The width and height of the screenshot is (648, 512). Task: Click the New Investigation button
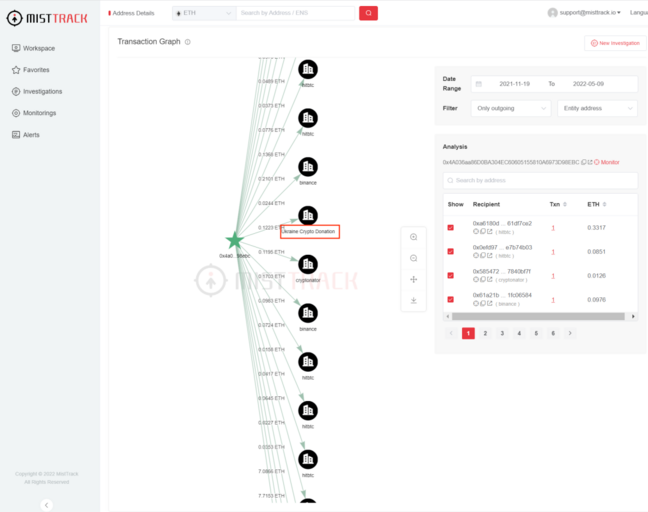(615, 43)
